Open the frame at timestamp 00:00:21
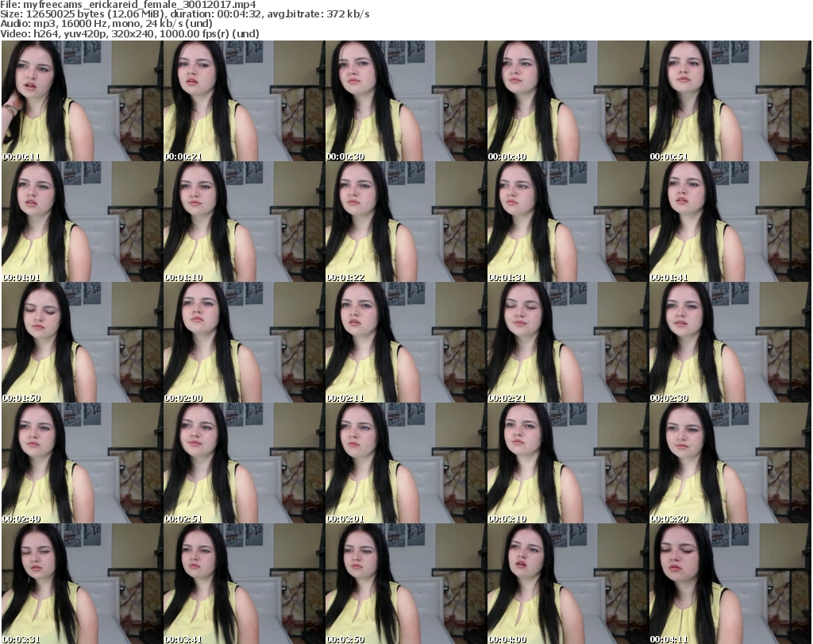Image resolution: width=813 pixels, height=644 pixels. pyautogui.click(x=245, y=101)
